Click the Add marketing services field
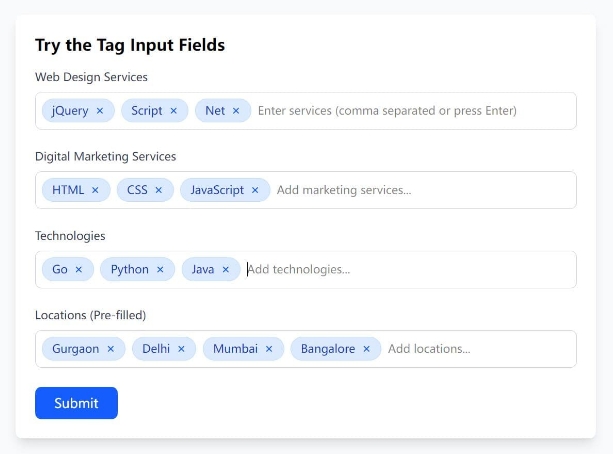The image size is (613, 454). 420,190
